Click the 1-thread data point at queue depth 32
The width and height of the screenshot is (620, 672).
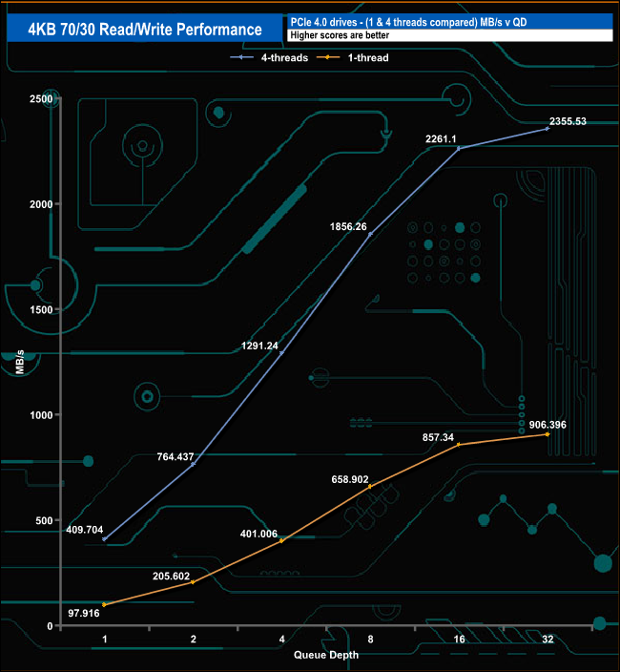(x=548, y=434)
